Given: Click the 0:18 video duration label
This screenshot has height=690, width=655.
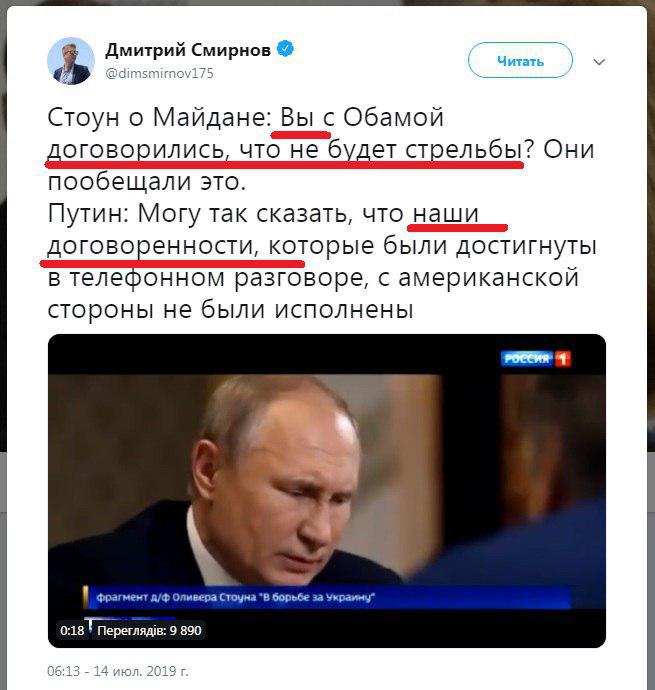Looking at the screenshot, I should click(72, 631).
